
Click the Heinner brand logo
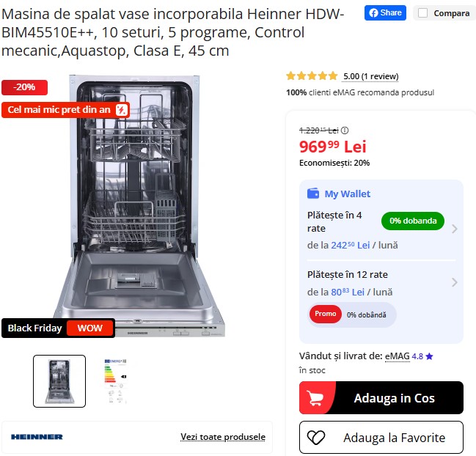pos(37,437)
